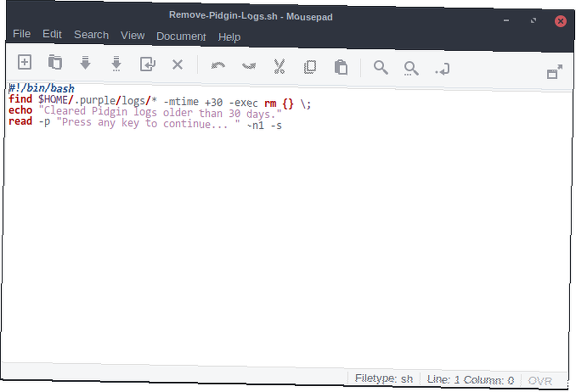
Task: Minimize the Mousepad window
Action: (506, 20)
